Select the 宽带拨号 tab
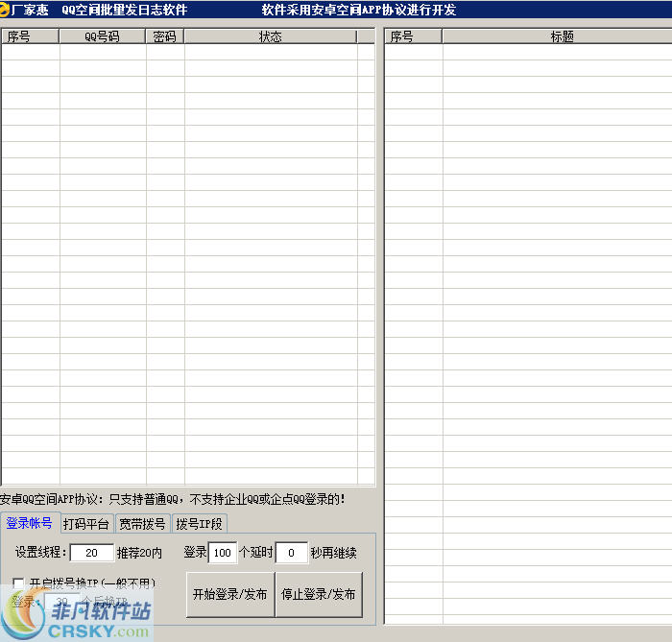 coord(142,524)
